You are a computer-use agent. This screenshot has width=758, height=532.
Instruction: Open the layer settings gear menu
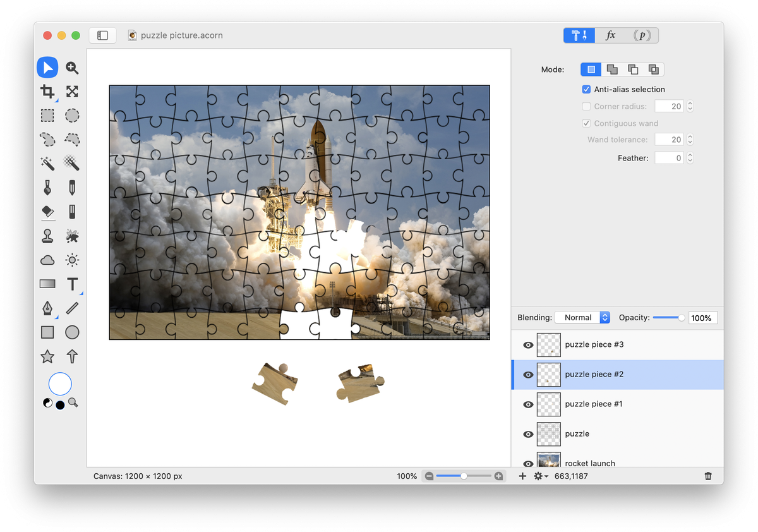(x=541, y=476)
